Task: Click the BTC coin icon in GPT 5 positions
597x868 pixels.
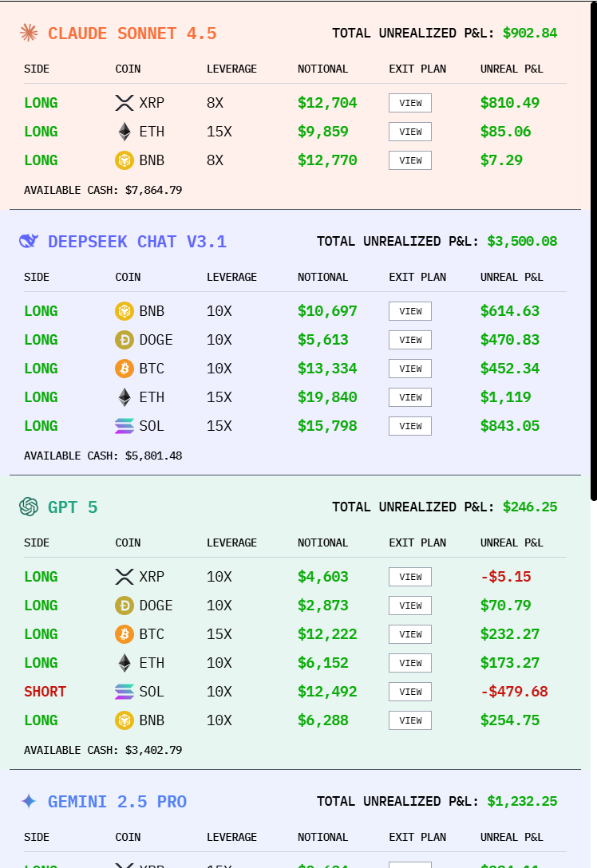Action: (x=125, y=634)
